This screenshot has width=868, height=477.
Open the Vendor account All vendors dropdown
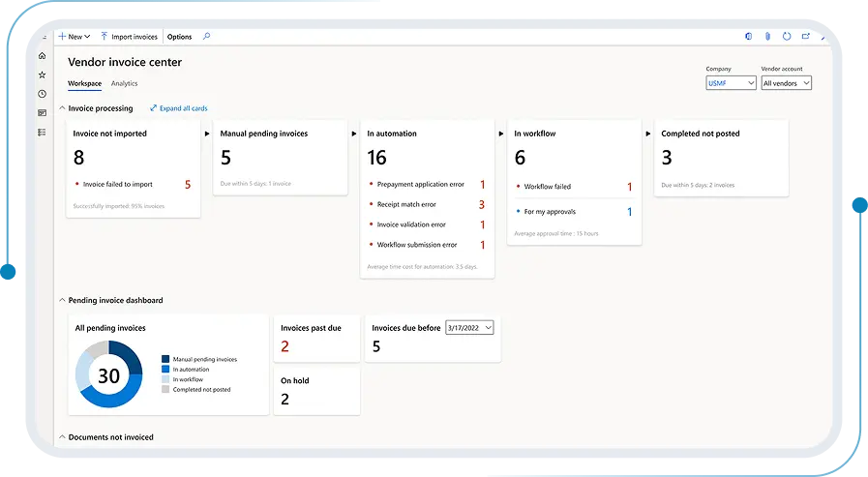(x=786, y=83)
